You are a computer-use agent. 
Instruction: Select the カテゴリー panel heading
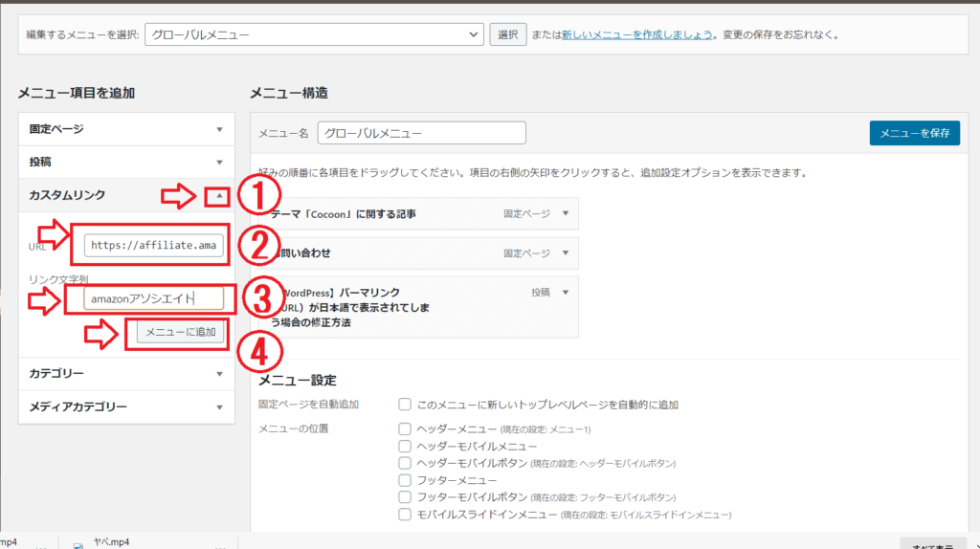click(56, 374)
